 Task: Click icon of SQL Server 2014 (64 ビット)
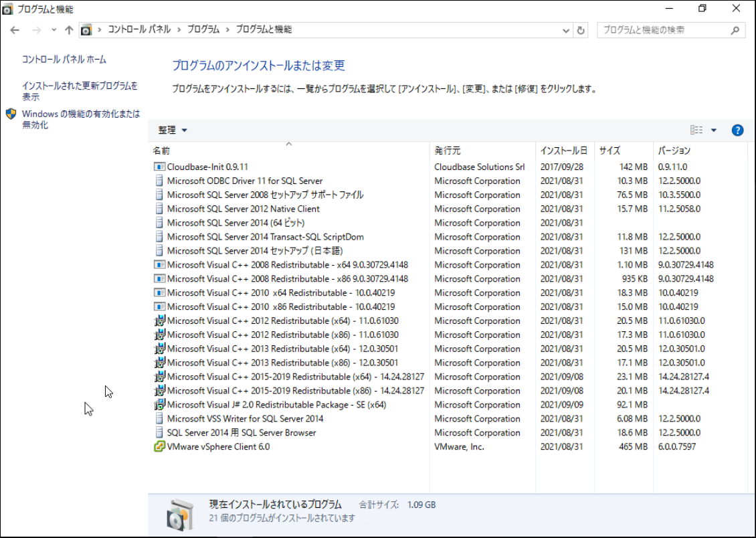(x=159, y=223)
